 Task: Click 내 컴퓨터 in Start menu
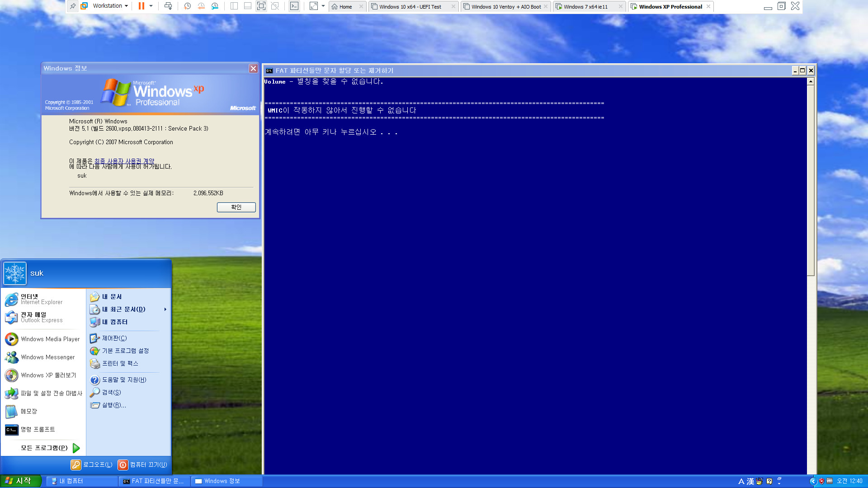(114, 322)
